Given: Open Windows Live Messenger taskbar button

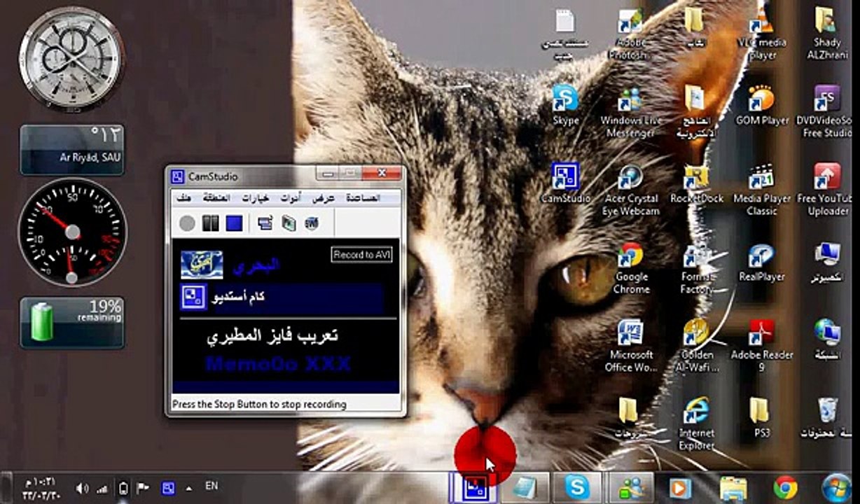Looking at the screenshot, I should click(x=630, y=487).
